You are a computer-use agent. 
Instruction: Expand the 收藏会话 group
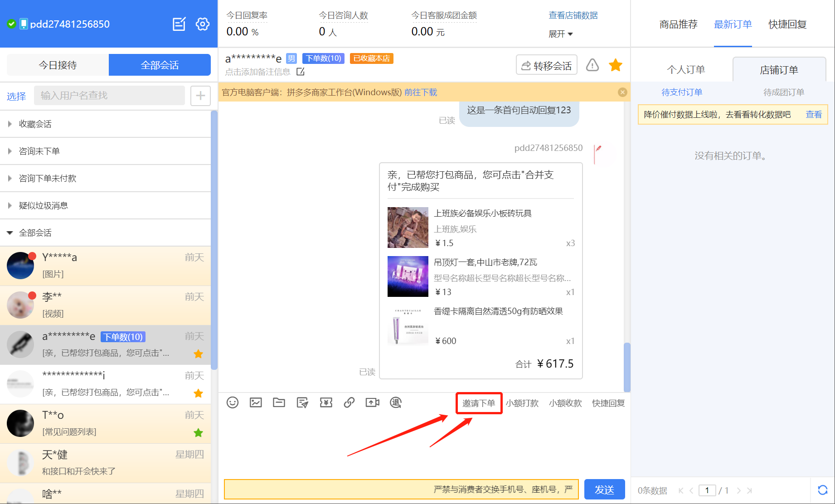coord(105,124)
